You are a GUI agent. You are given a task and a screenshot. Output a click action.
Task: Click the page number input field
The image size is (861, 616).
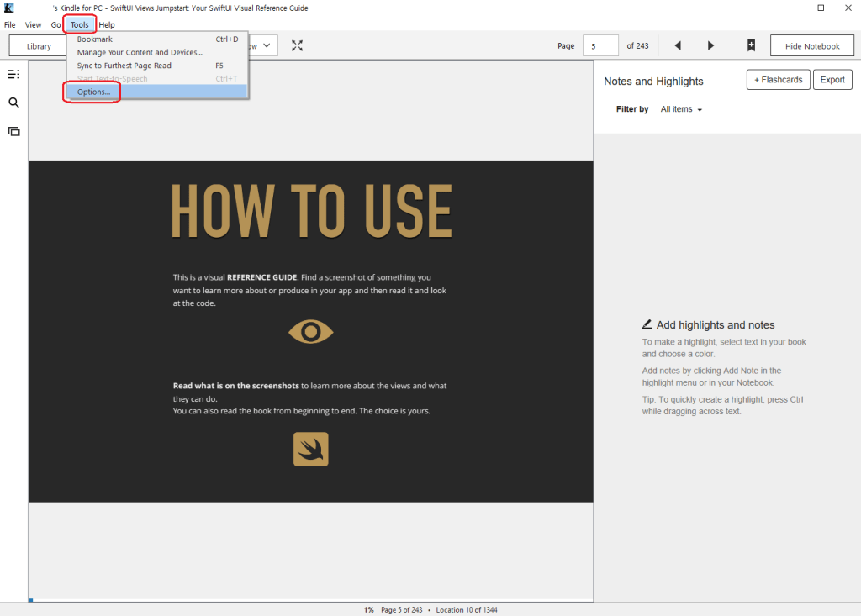tap(600, 46)
